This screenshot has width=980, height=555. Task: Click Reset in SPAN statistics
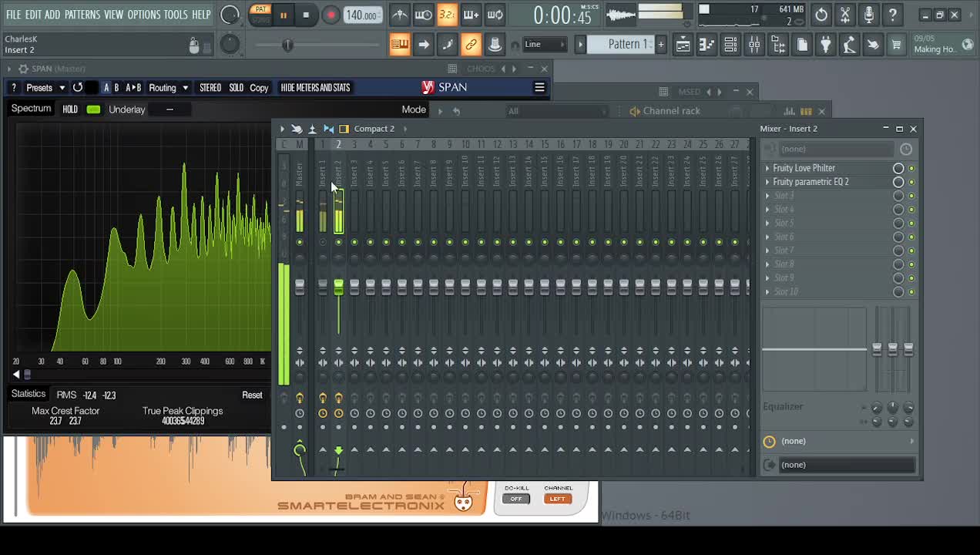point(252,395)
